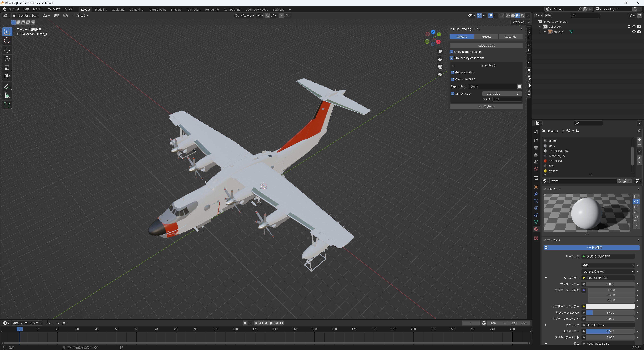
Task: Select the Add Cube tool
Action: coord(7,105)
